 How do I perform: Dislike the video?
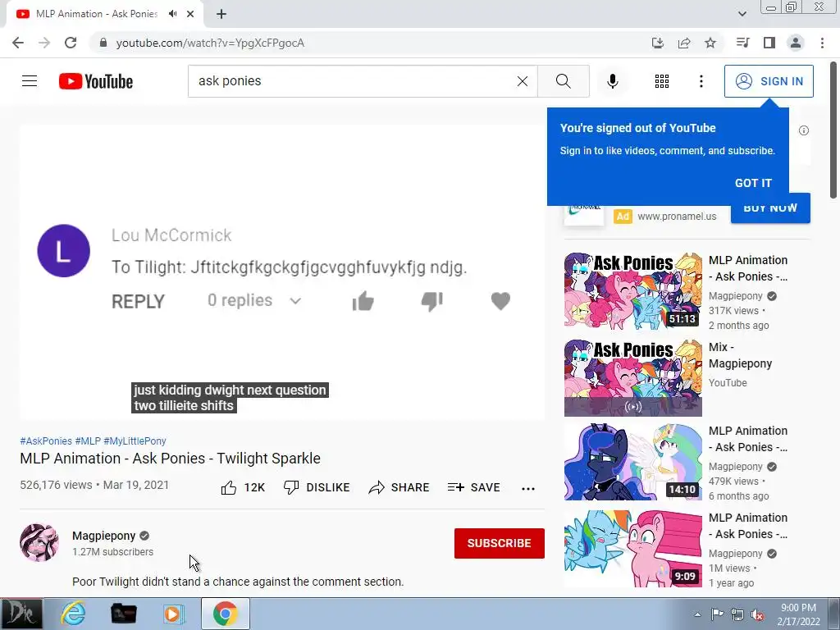click(x=317, y=487)
